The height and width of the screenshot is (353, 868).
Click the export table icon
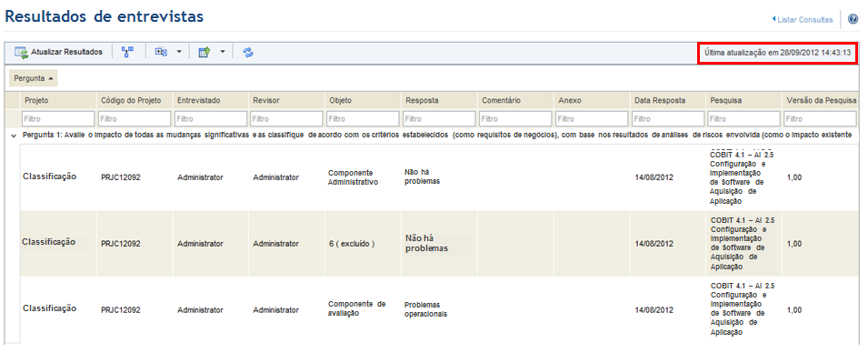tap(205, 52)
